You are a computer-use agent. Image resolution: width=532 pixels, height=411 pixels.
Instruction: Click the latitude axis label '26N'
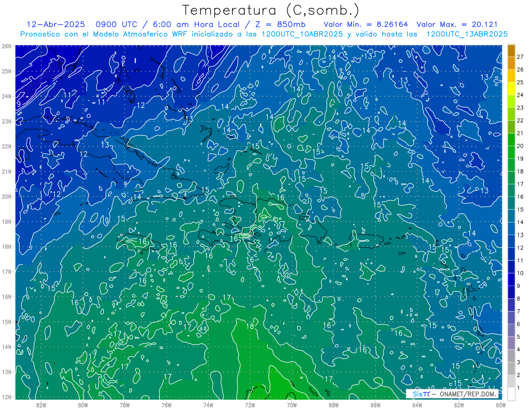tap(7, 46)
